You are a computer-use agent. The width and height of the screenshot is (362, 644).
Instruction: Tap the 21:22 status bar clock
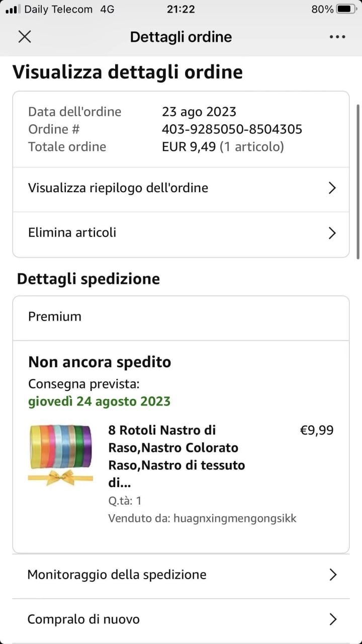click(180, 9)
